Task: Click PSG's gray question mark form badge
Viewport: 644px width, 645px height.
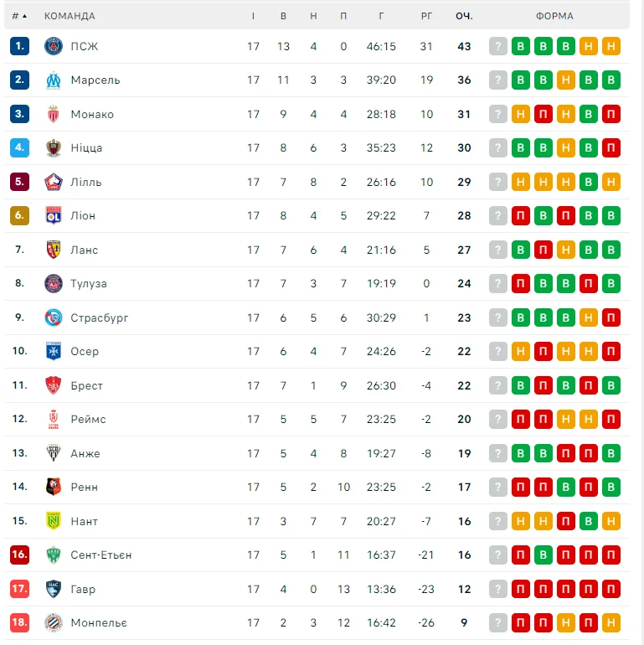Action: tap(498, 46)
